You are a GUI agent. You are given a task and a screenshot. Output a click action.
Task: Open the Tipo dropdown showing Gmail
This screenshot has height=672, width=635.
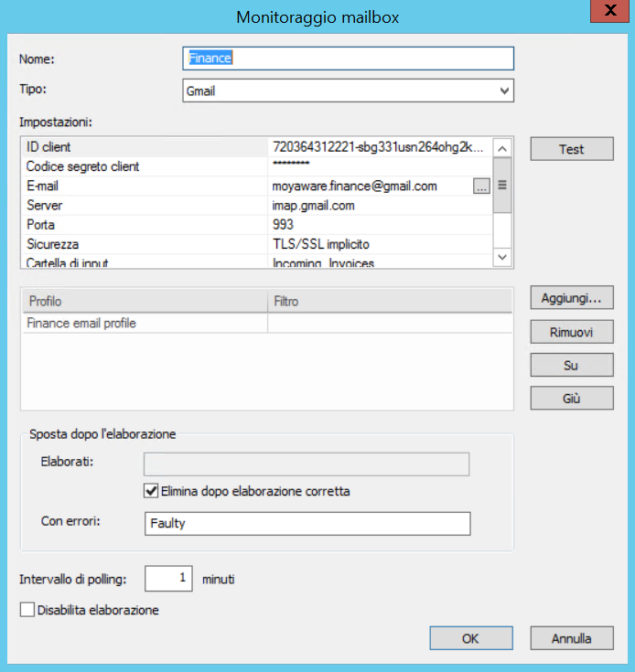tap(348, 91)
